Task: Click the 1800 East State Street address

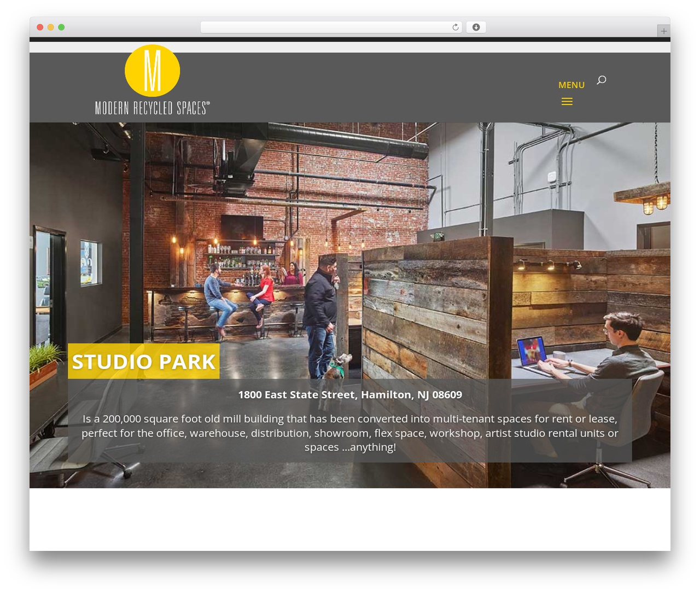Action: pos(350,394)
